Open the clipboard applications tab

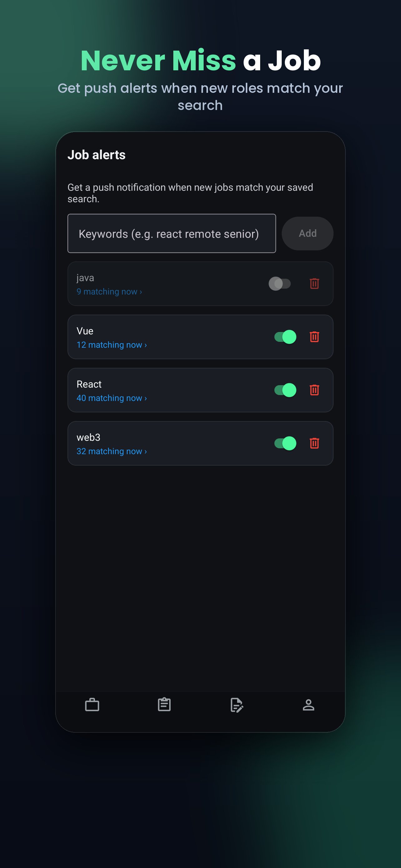click(164, 705)
